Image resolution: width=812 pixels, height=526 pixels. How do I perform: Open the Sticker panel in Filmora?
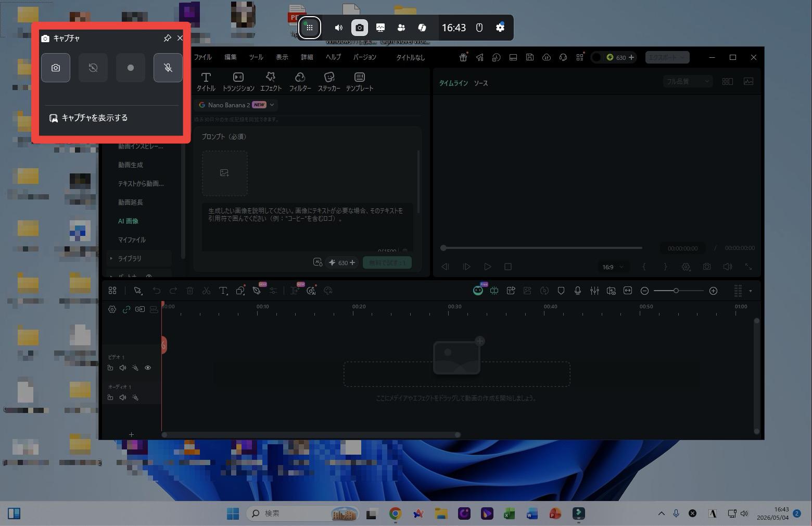coord(329,82)
